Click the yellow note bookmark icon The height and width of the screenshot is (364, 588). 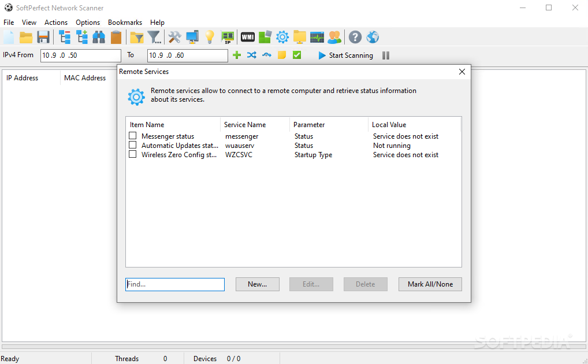click(x=282, y=55)
